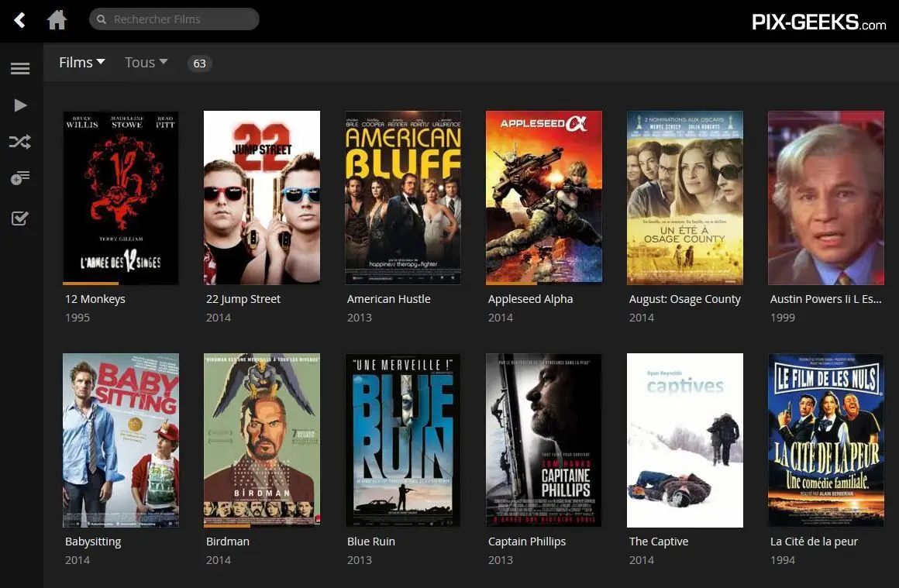Viewport: 899px width, 588px height.
Task: Click the Austin Powers Ii L Es... title
Action: click(825, 299)
